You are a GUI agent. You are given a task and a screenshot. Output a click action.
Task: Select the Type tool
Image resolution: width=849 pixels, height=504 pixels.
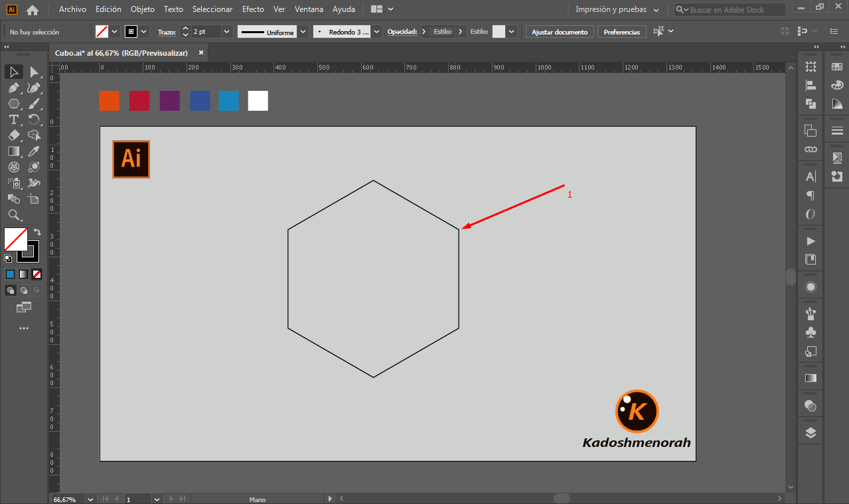pos(14,119)
